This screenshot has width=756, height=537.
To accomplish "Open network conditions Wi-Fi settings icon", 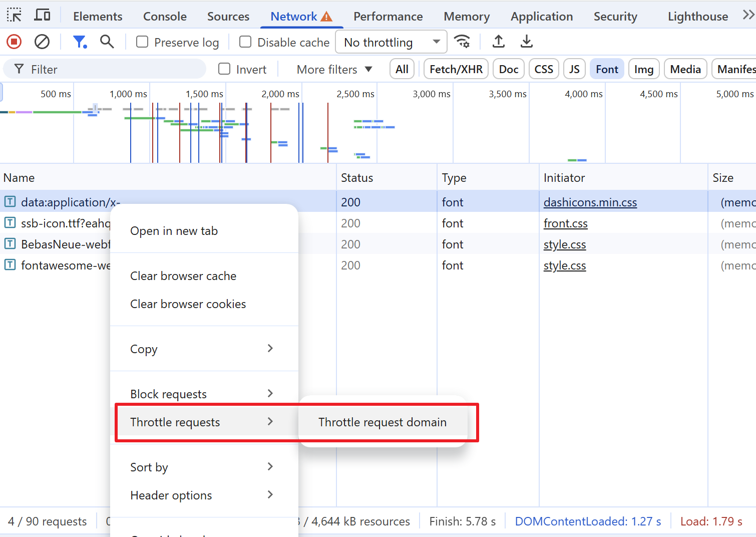I will coord(462,42).
